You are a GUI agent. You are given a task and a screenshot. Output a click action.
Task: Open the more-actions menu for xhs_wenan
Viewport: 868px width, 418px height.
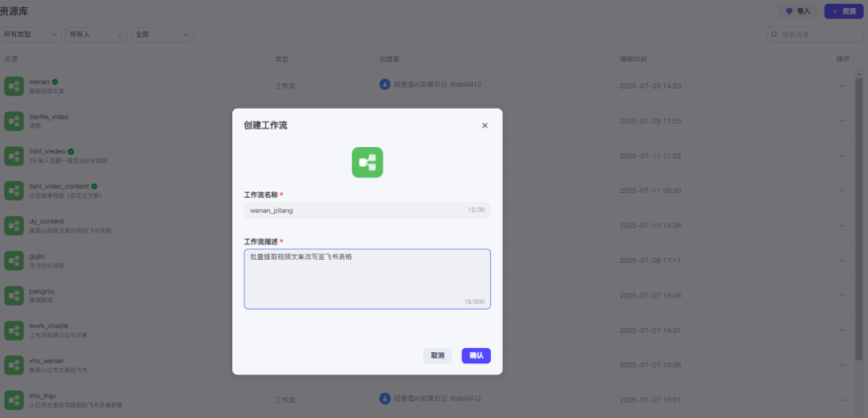click(842, 365)
